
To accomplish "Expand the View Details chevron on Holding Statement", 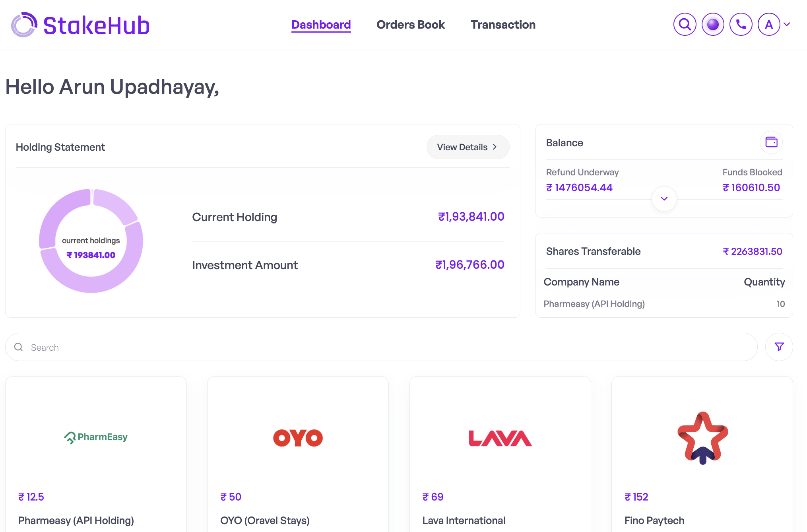I will click(495, 147).
